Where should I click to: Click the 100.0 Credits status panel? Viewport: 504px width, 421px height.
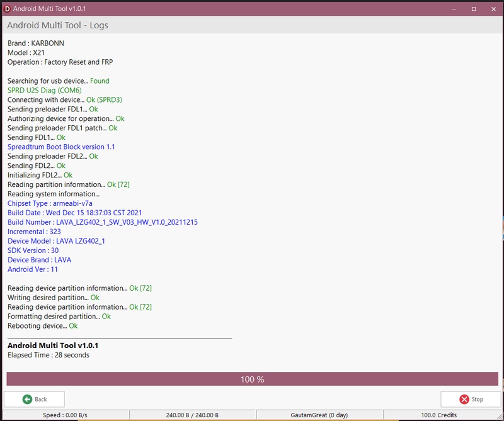point(438,415)
